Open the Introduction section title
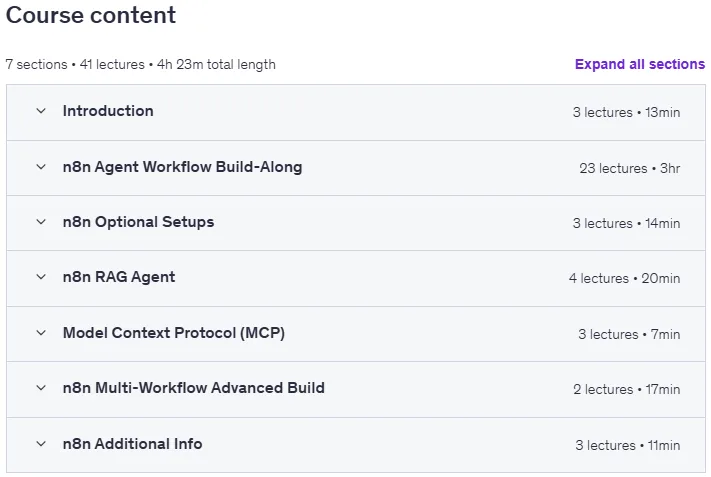711x477 pixels. coord(108,111)
